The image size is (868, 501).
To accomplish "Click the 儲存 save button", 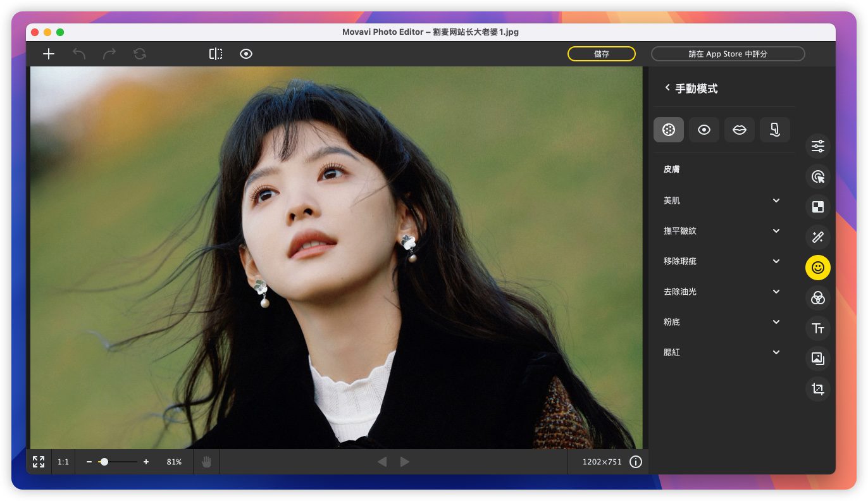I will click(601, 54).
